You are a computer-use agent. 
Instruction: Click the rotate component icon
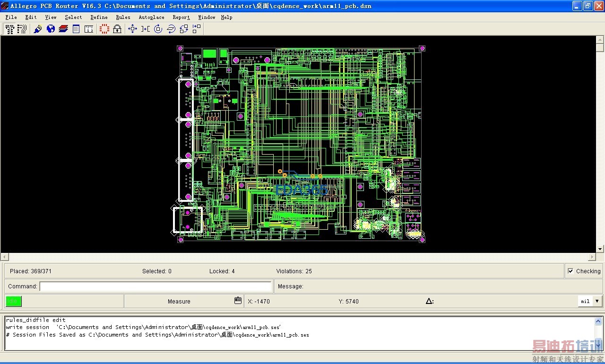pos(158,29)
